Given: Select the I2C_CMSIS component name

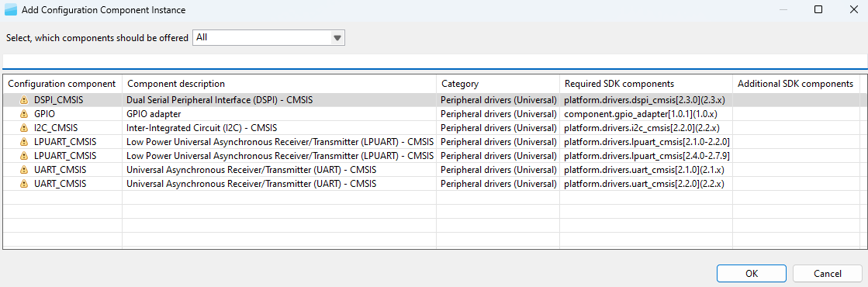Looking at the screenshot, I should (55, 128).
